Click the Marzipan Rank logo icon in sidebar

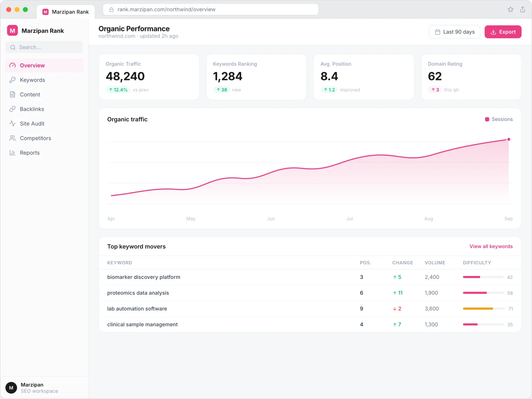(x=12, y=31)
